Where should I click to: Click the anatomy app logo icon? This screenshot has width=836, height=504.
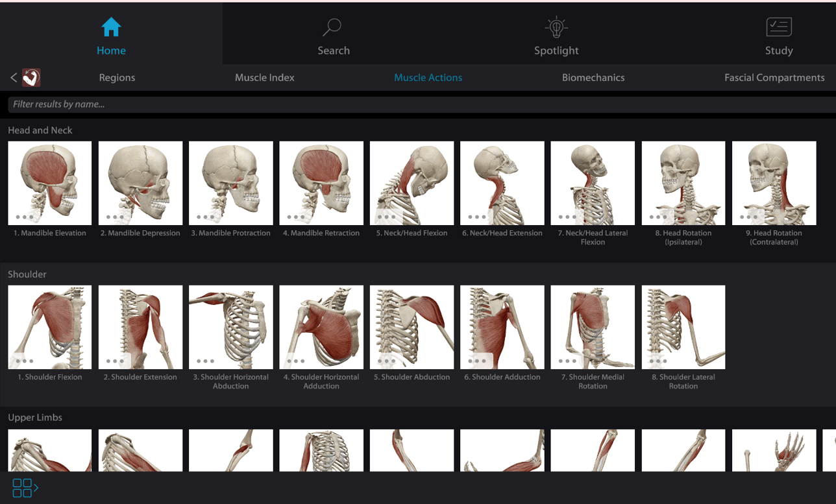tap(31, 77)
